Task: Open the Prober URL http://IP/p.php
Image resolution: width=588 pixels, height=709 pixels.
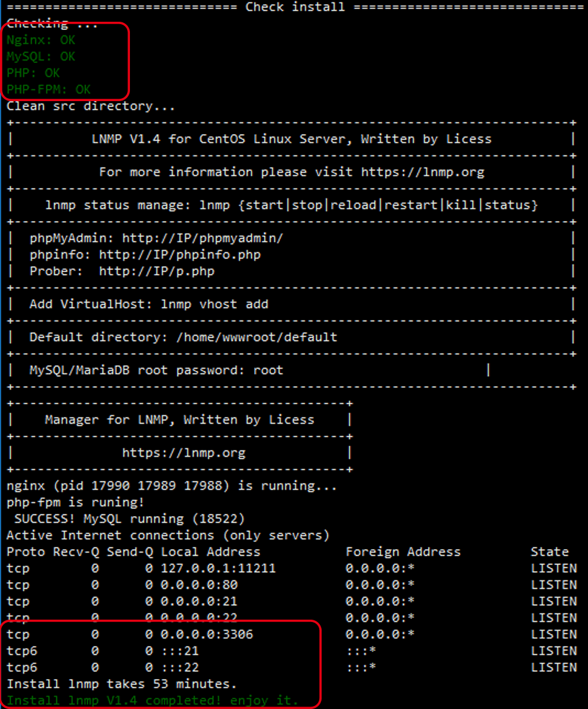Action: 156,271
